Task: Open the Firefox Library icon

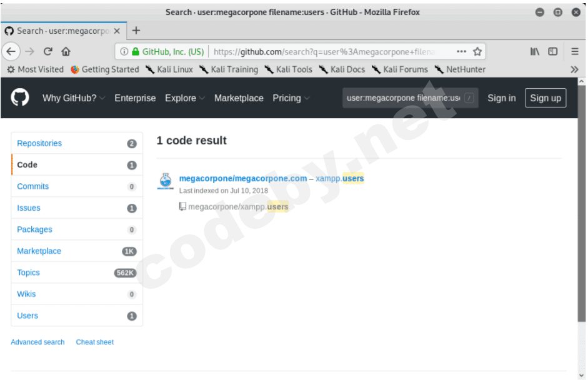Action: (x=535, y=51)
